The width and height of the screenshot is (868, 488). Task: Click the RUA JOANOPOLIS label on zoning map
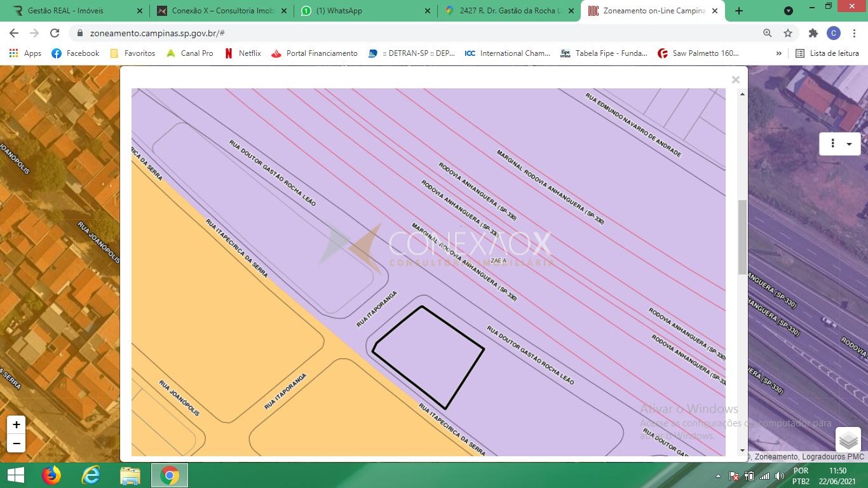(179, 398)
